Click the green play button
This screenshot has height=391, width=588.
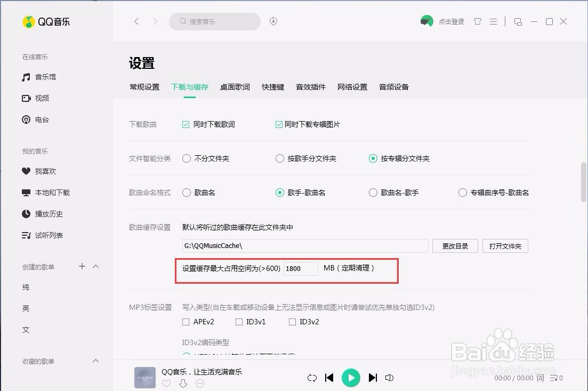[x=351, y=378]
